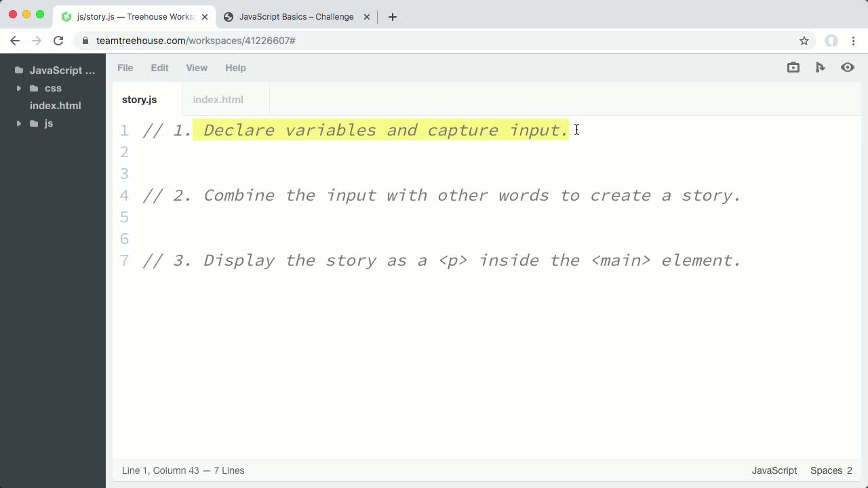This screenshot has width=868, height=488.
Task: Select the JavaScript language indicator in status bar
Action: point(774,470)
